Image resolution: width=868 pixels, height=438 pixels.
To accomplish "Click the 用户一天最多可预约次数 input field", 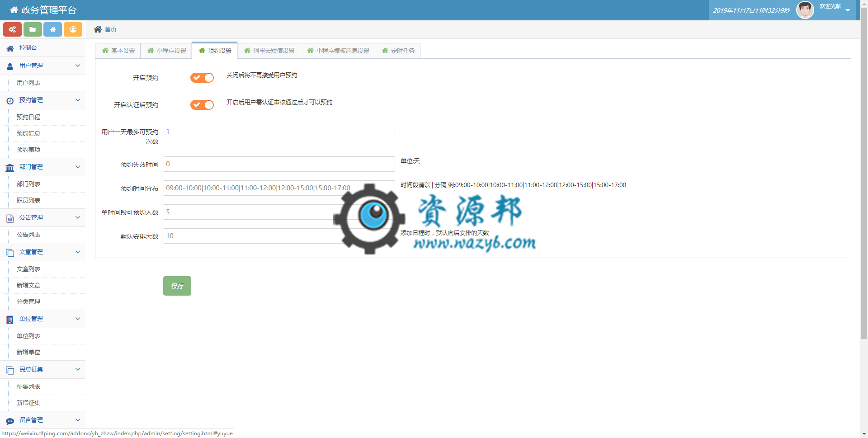I will 279,132.
